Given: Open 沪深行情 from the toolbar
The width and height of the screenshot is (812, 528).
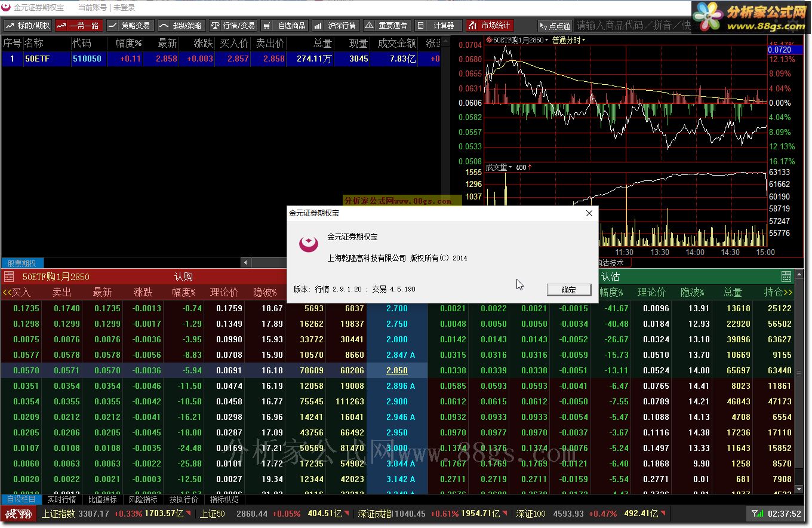Looking at the screenshot, I should [336, 26].
